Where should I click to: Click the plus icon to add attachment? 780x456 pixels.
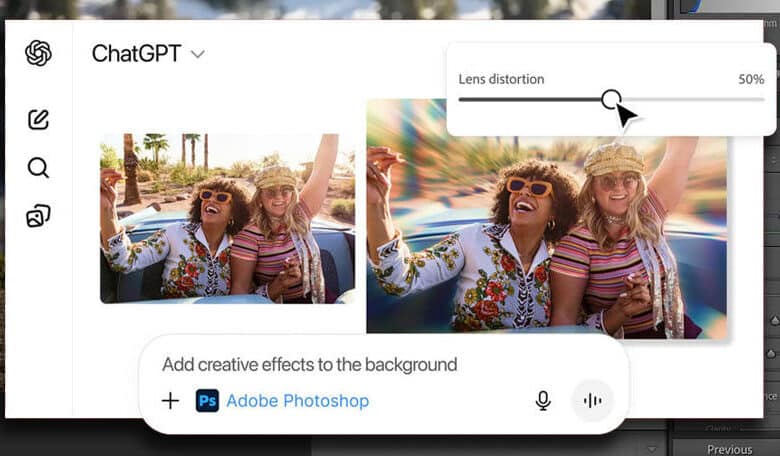170,401
